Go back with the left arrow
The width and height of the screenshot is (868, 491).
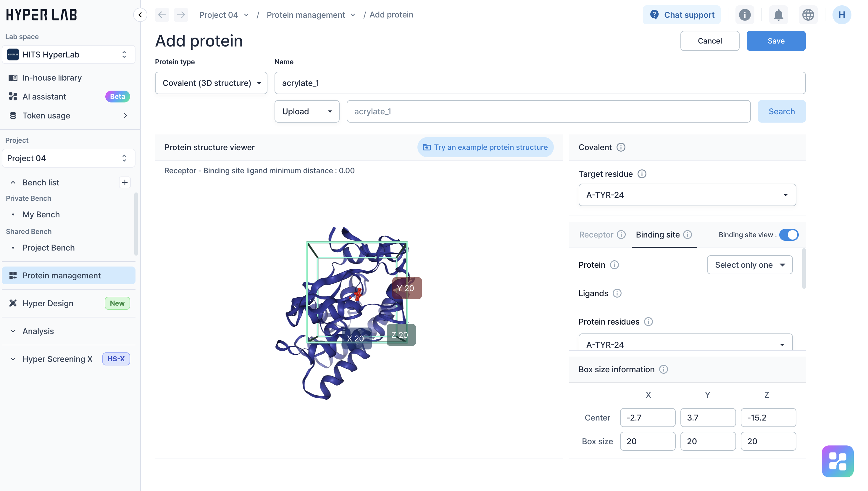click(x=162, y=15)
